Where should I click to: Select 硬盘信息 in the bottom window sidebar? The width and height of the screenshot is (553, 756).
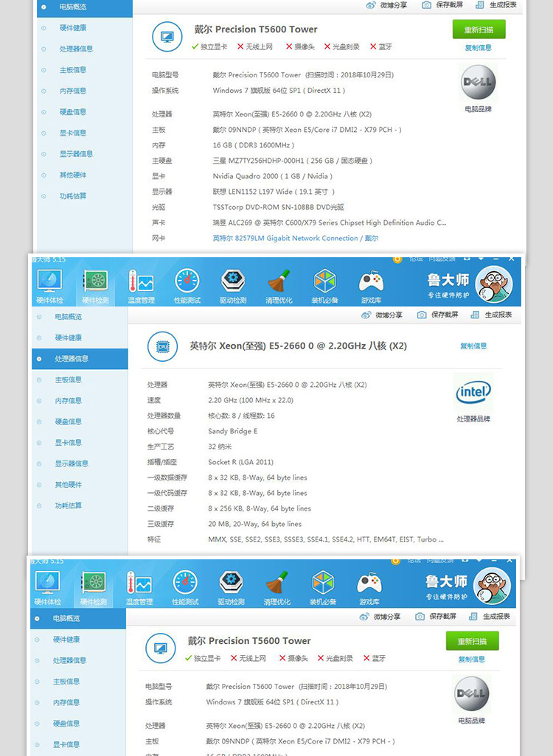(77, 724)
